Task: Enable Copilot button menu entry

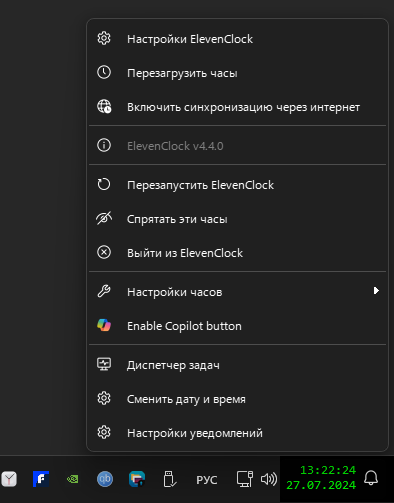Action: [237, 326]
